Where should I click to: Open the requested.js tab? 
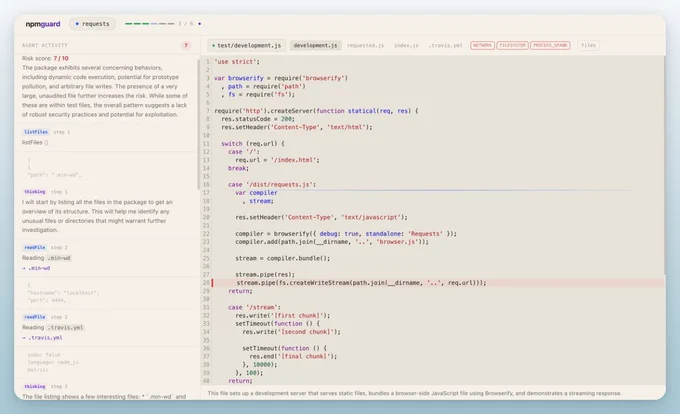[366, 45]
